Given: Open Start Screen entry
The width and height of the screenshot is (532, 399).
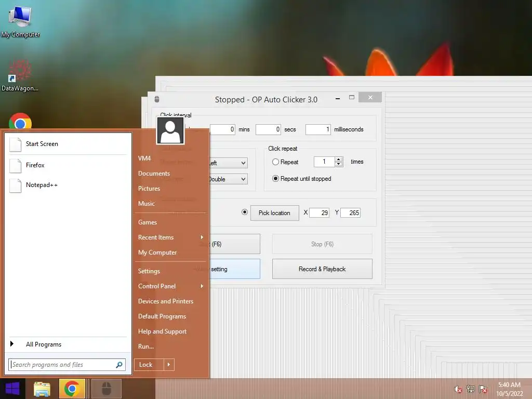Looking at the screenshot, I should click(68, 144).
